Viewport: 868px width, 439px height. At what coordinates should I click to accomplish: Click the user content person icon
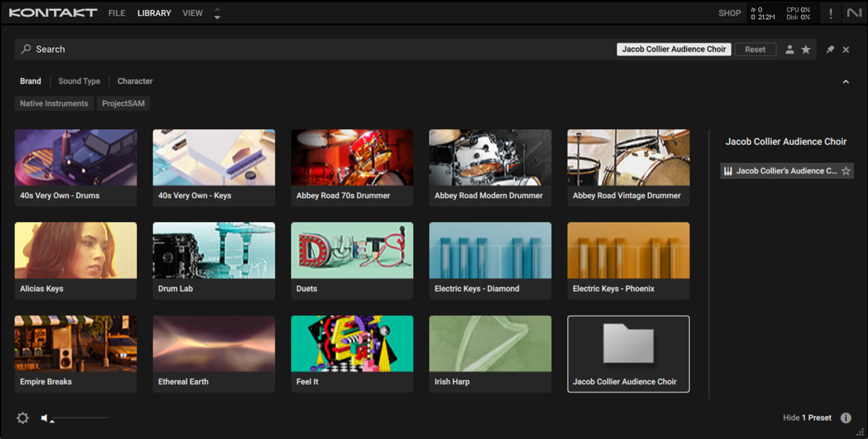pos(789,49)
